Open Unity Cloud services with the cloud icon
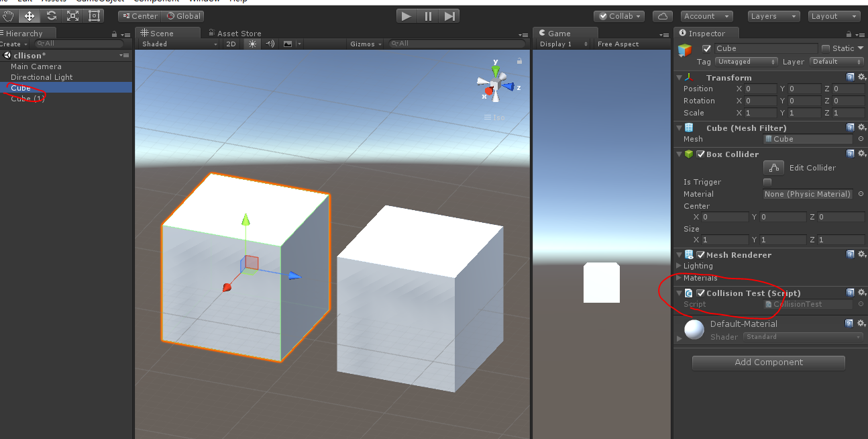Viewport: 868px width, 439px height. click(x=663, y=15)
